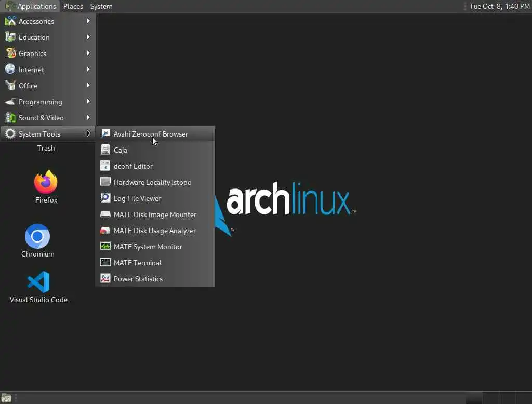532x404 pixels.
Task: Open the panel clock showing Tue Oct 8
Action: [499, 6]
